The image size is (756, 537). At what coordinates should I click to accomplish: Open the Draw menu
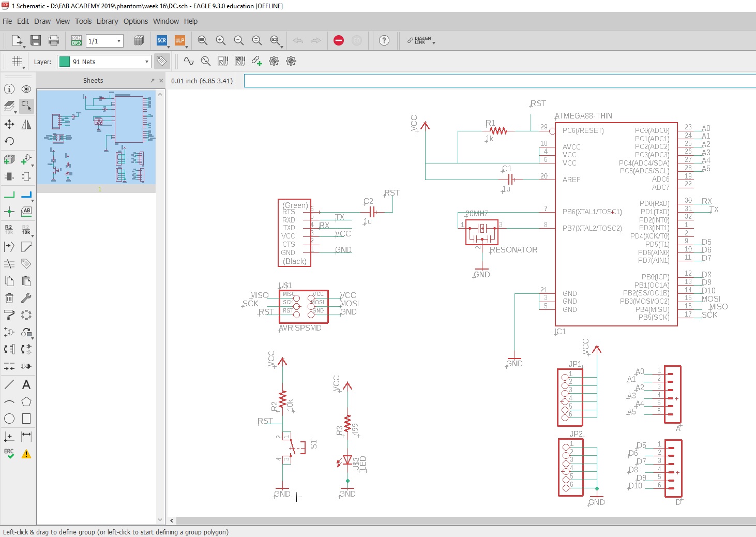tap(42, 21)
